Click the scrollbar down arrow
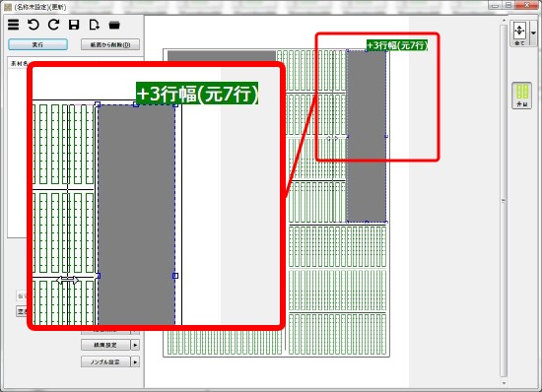Screen dimensions: 542x392 (504, 383)
